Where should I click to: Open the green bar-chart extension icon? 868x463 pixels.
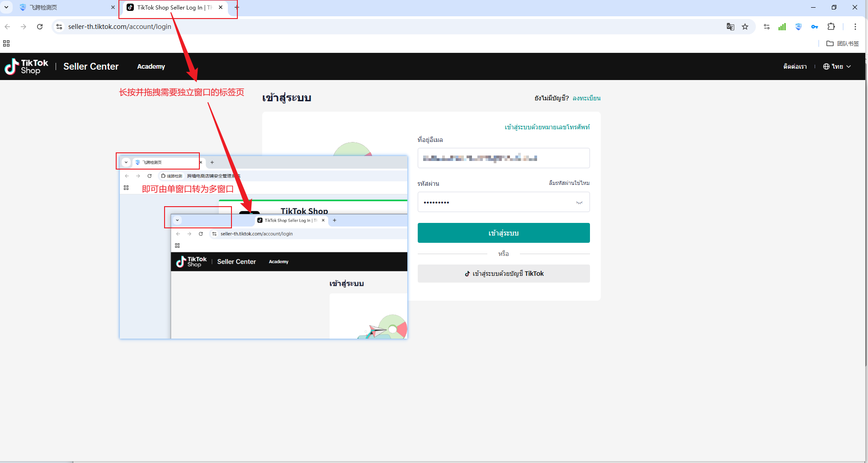pyautogui.click(x=782, y=27)
